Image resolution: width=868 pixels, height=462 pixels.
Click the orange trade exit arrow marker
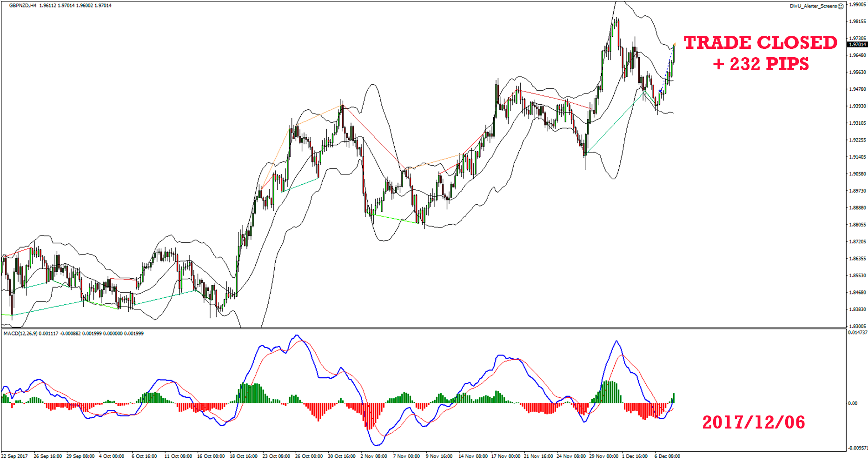tap(674, 44)
